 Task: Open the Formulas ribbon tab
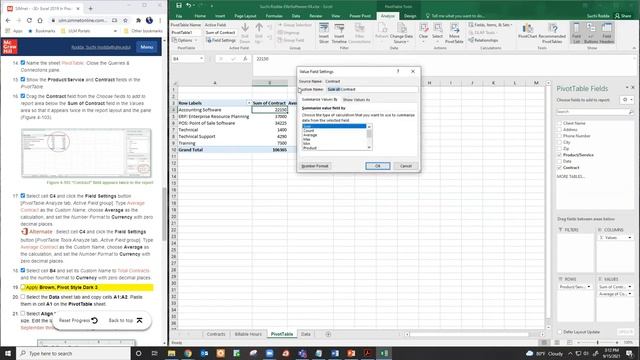pyautogui.click(x=274, y=16)
